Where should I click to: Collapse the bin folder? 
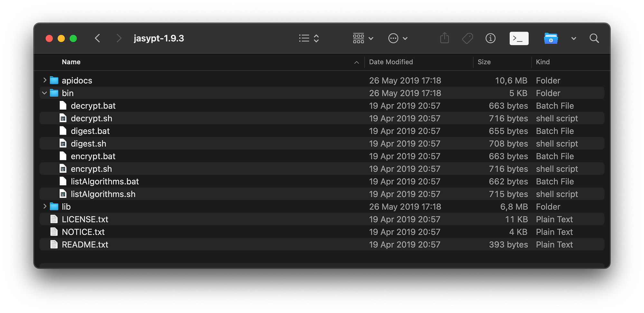click(44, 93)
